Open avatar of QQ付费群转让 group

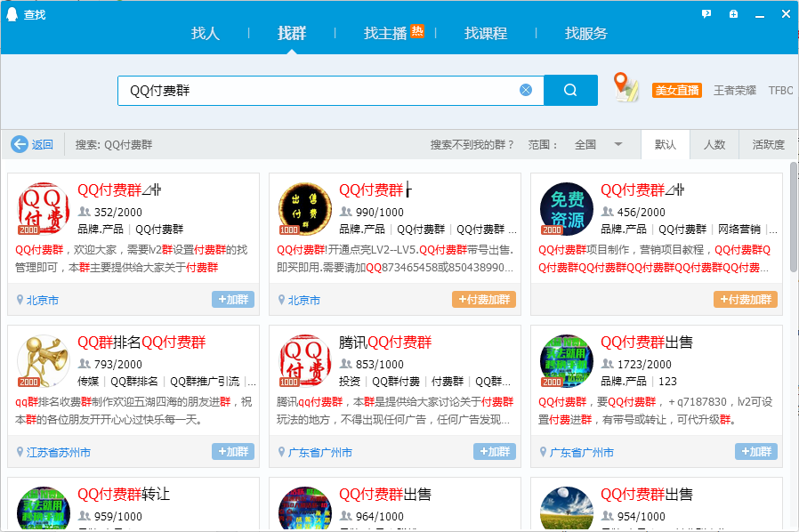click(44, 509)
